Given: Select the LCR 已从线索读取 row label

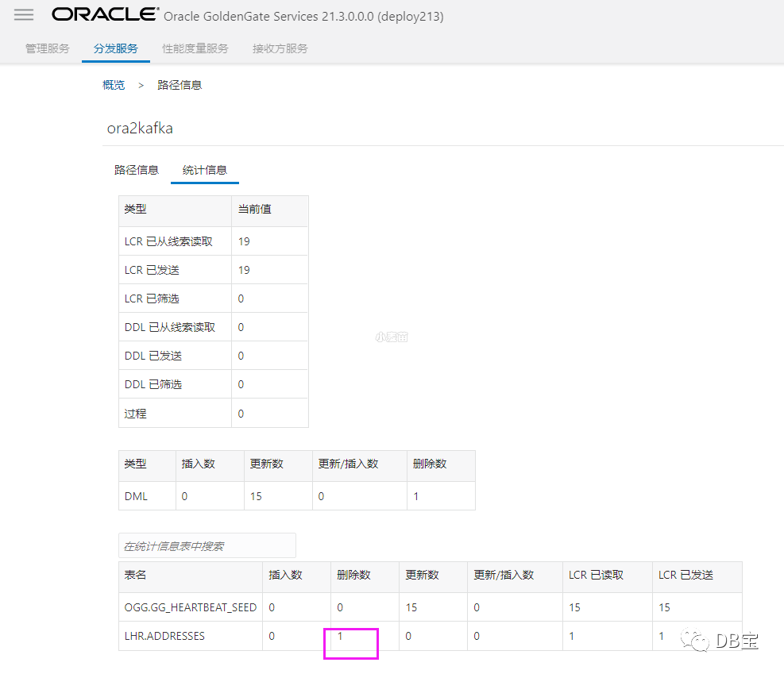Looking at the screenshot, I should [168, 241].
